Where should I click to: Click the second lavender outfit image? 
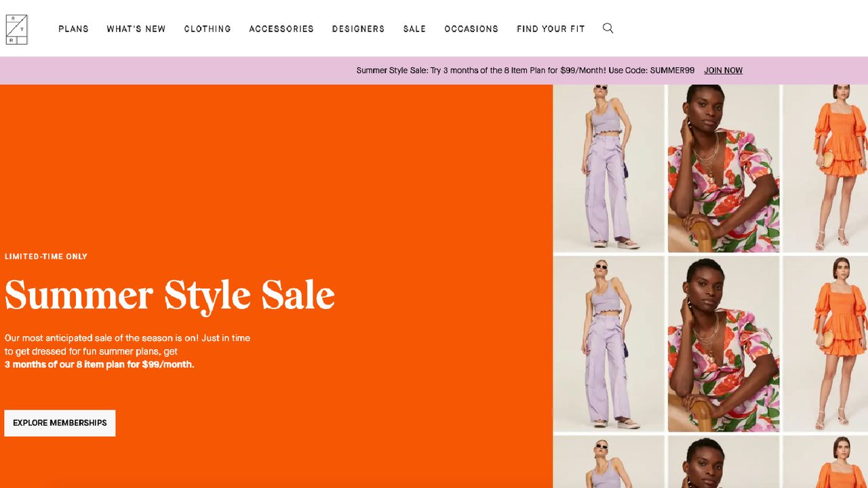coord(608,344)
